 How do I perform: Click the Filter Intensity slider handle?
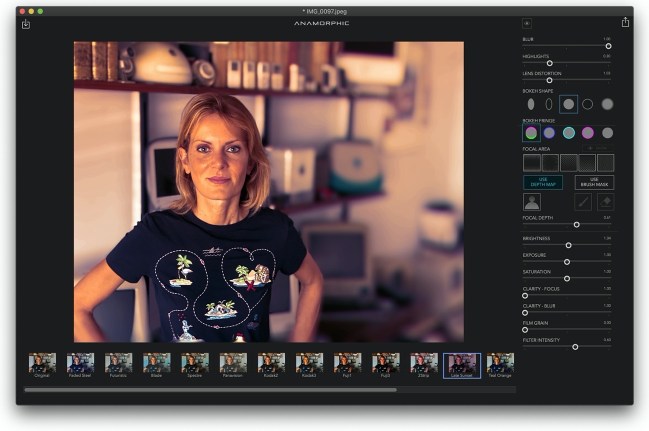point(575,347)
